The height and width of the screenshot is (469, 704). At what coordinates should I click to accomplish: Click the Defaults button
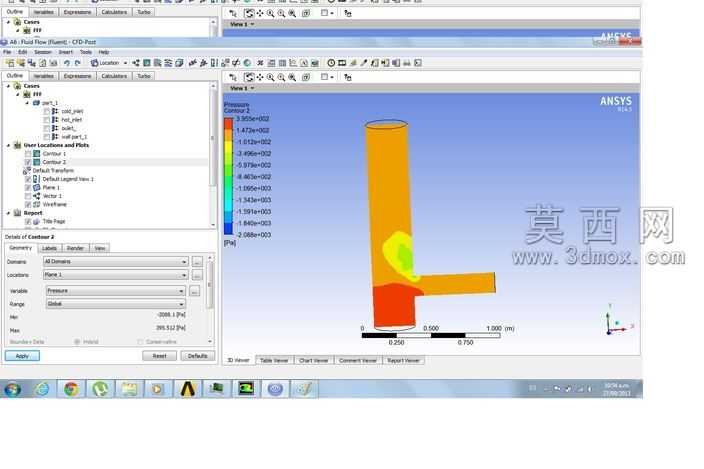[x=198, y=356]
